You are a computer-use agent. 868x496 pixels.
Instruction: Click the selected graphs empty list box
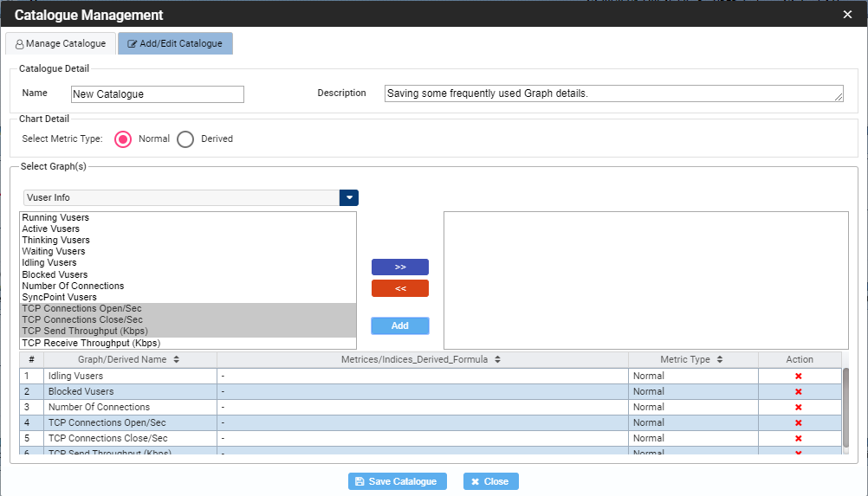(646, 280)
